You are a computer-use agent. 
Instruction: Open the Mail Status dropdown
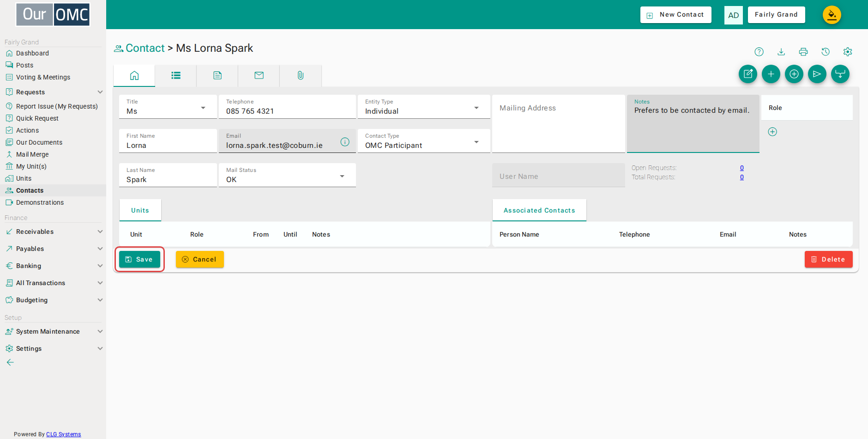[x=287, y=175]
